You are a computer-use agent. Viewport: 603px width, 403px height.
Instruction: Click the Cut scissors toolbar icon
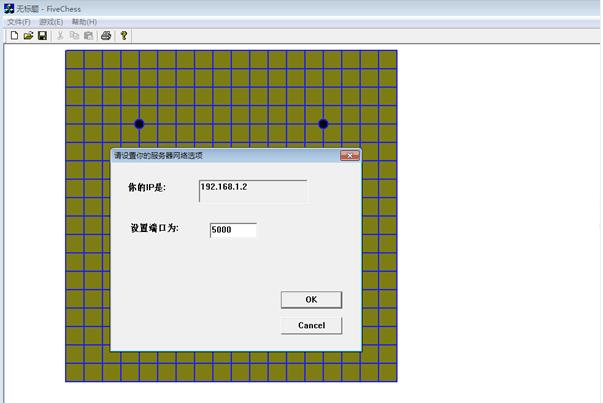coord(60,36)
